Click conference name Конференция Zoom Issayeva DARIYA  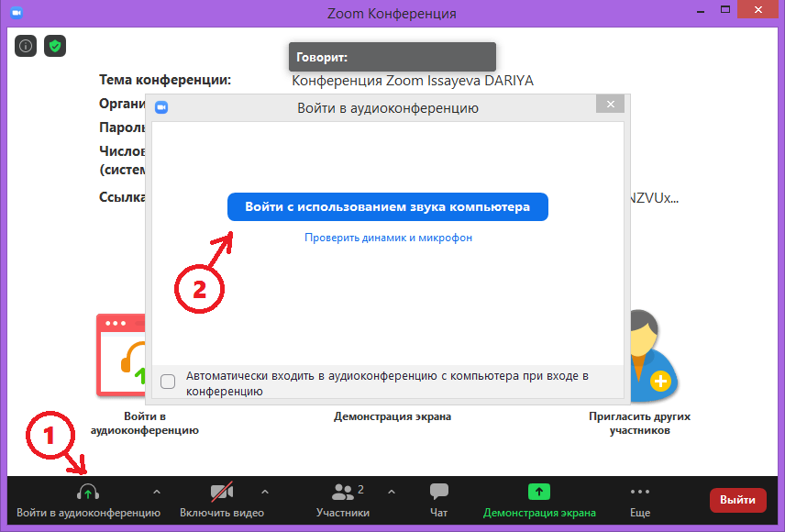pos(413,81)
